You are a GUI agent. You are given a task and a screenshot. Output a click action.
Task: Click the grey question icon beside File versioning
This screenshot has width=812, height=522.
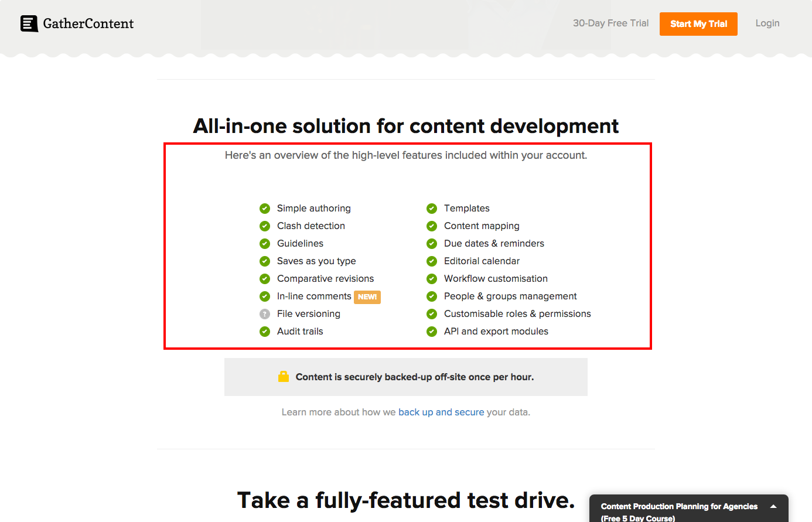click(265, 314)
